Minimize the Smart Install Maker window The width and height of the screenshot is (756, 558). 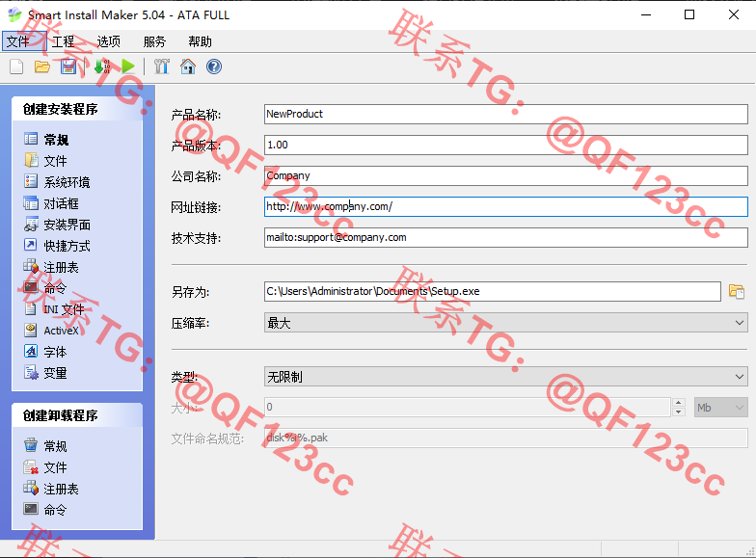pyautogui.click(x=646, y=15)
